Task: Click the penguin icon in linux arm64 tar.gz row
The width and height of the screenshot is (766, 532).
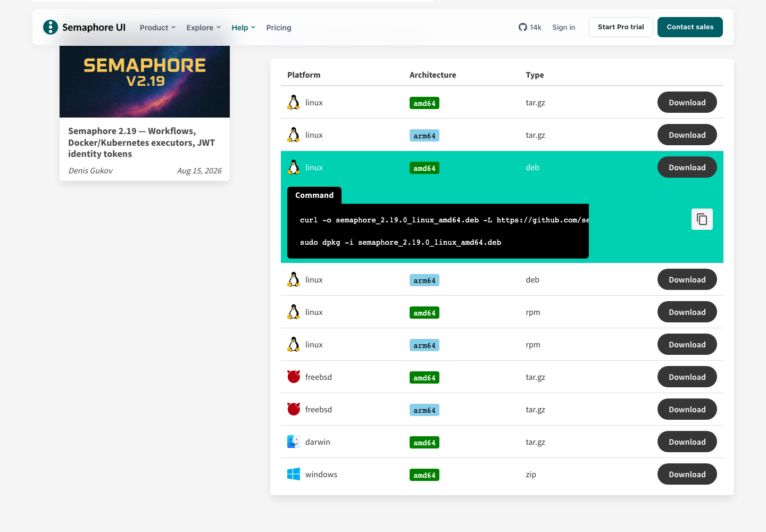Action: click(x=294, y=135)
